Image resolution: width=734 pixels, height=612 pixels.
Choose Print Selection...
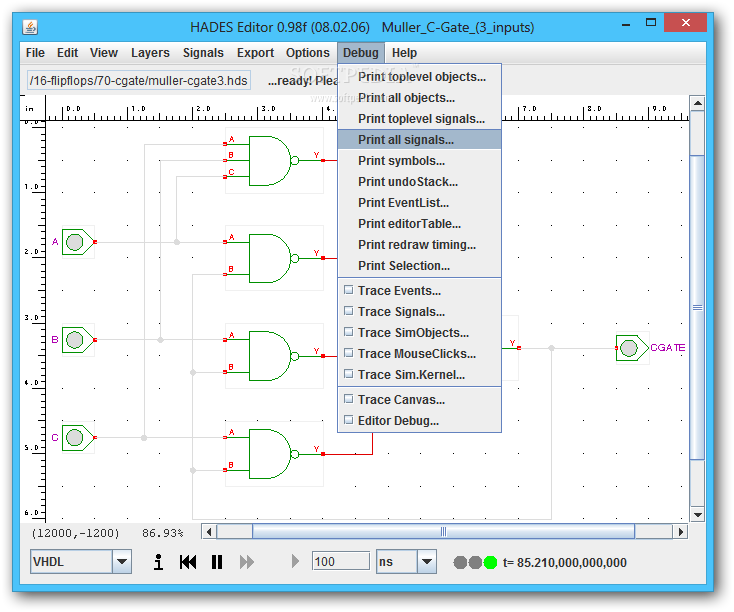pyautogui.click(x=419, y=265)
